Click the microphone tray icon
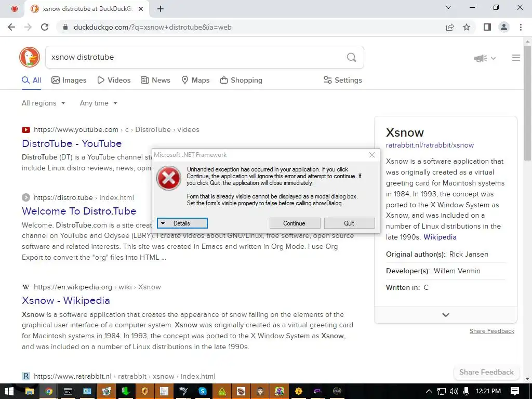532x399 pixels. pos(467,391)
